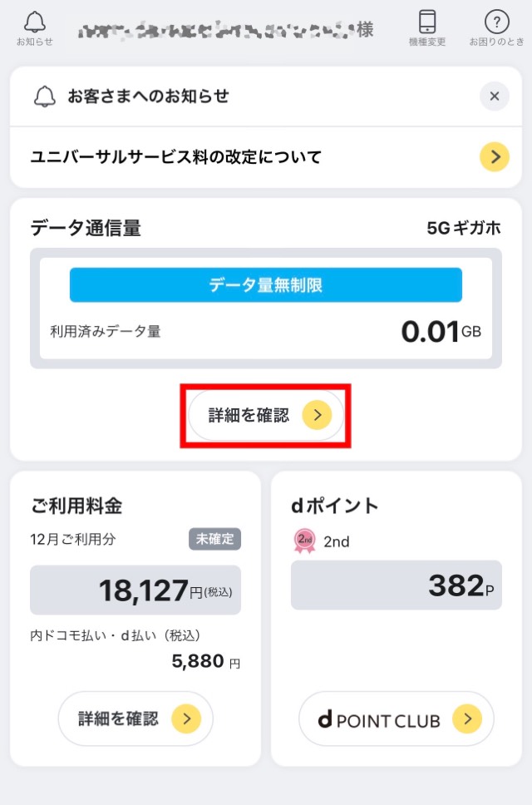Select the 382P points balance box
Viewport: 532px width, 805px height.
pos(396,585)
